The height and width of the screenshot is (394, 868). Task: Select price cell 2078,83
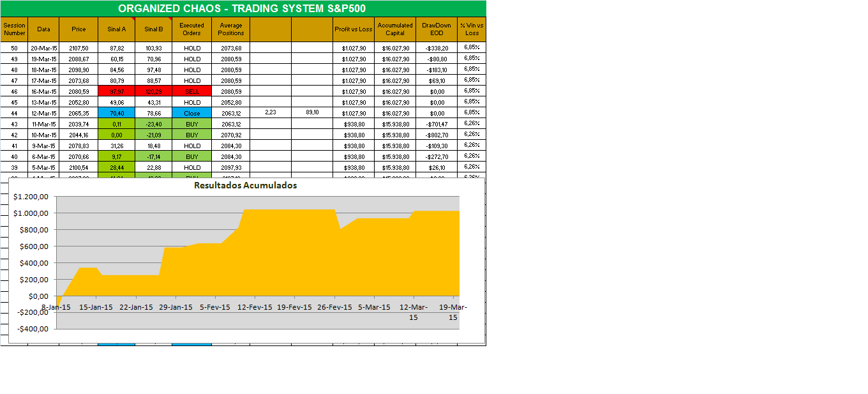tap(79, 146)
